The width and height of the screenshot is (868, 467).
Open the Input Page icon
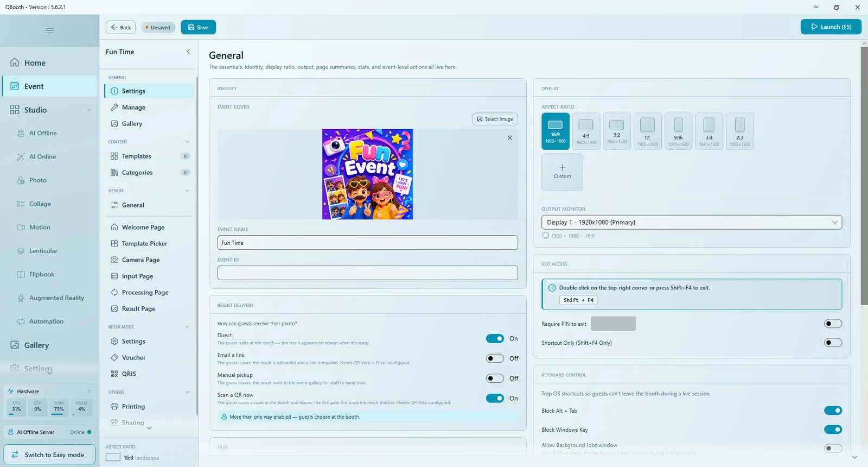[114, 276]
